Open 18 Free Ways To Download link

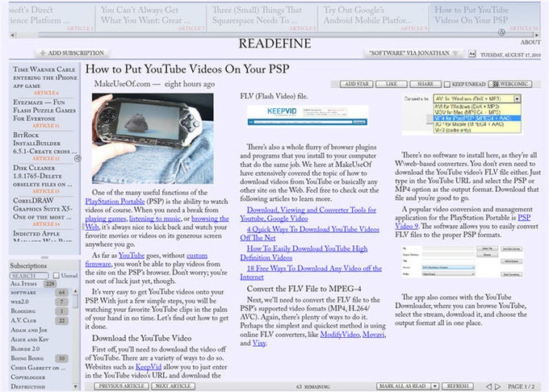pyautogui.click(x=311, y=273)
